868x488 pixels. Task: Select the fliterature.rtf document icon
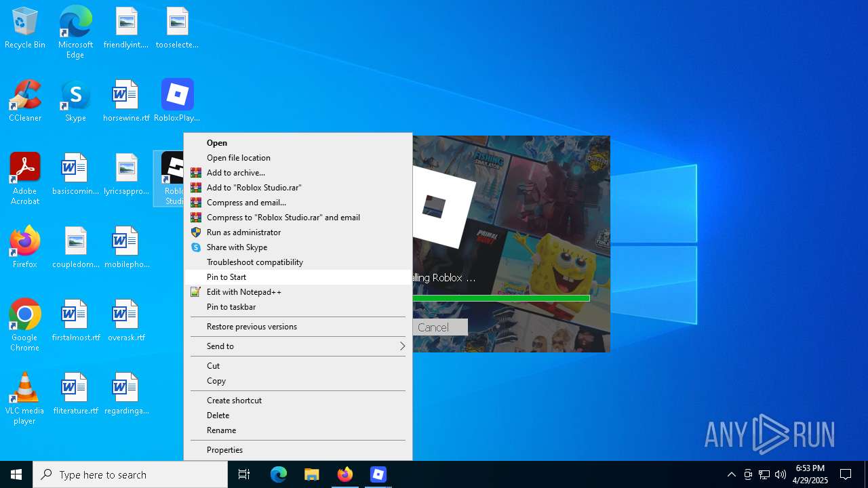click(75, 394)
